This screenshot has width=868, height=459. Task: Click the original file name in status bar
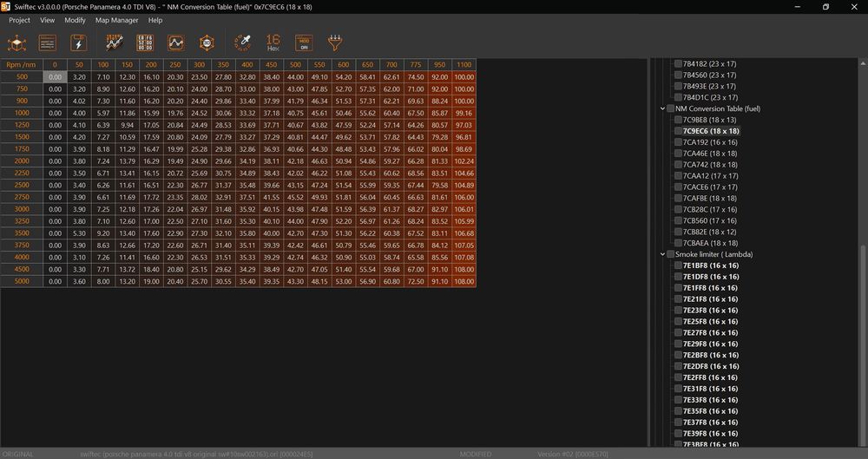pyautogui.click(x=196, y=454)
